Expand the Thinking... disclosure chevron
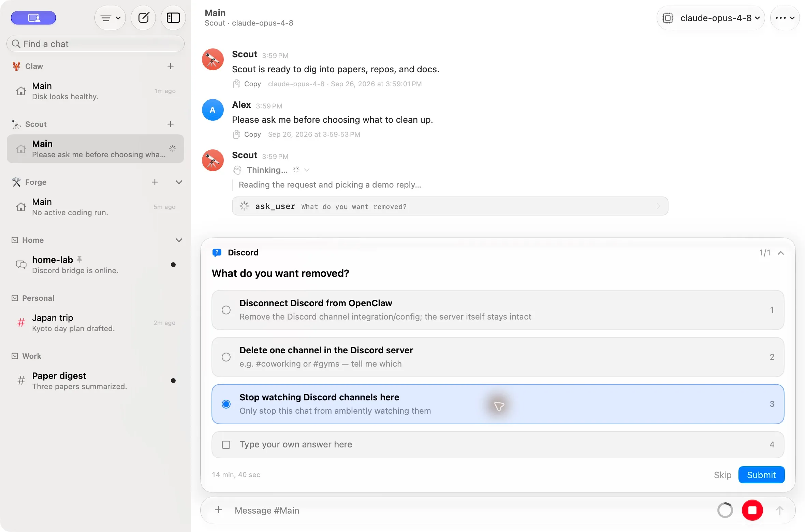Screen dimensions: 805x532 click(307, 170)
